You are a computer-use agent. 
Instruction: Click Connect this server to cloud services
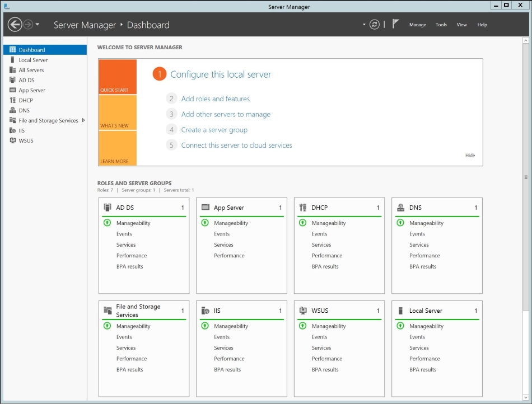click(x=236, y=145)
